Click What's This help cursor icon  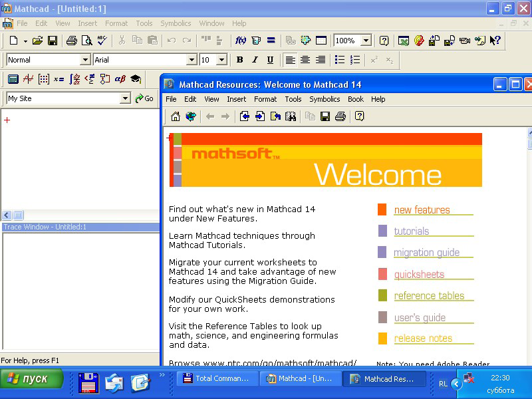[495, 41]
